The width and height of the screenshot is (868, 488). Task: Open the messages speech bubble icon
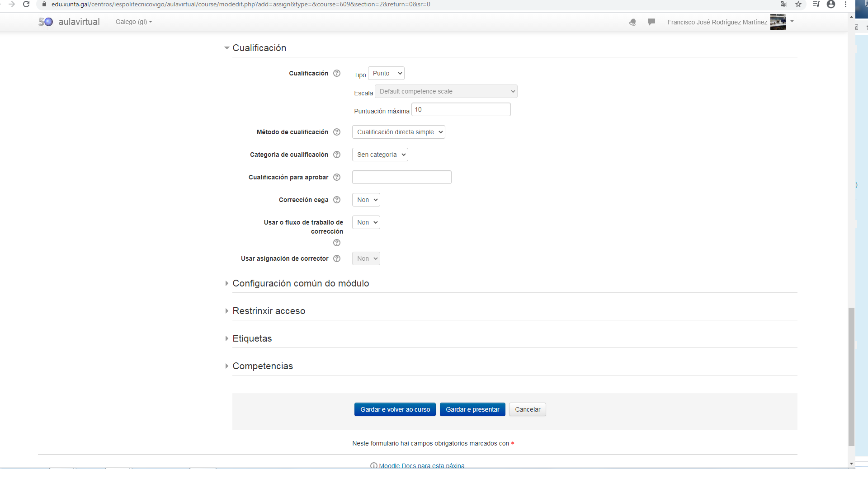[x=651, y=22]
